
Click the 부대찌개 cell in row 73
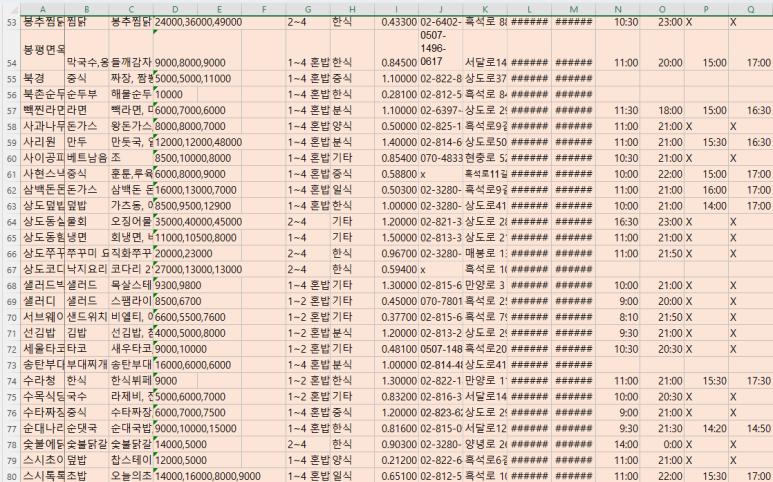[x=87, y=365]
